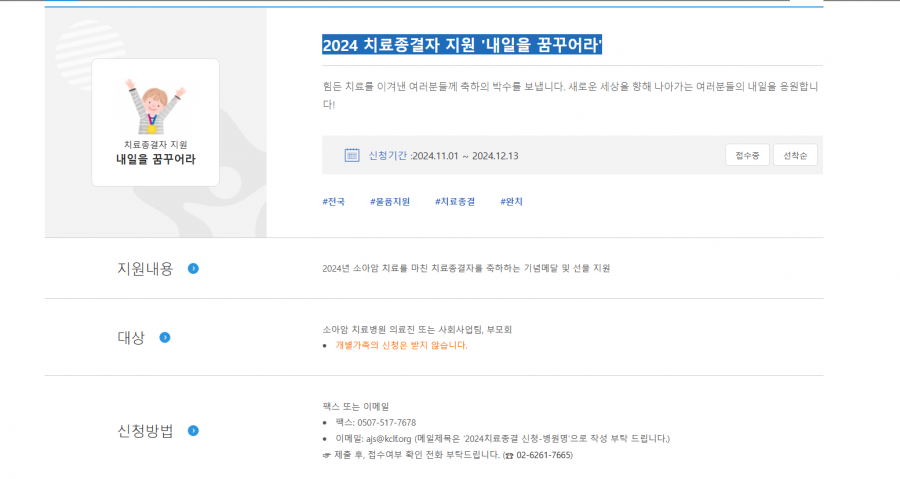Select the #물품지원 hashtag
This screenshot has height=479, width=900.
click(x=389, y=202)
